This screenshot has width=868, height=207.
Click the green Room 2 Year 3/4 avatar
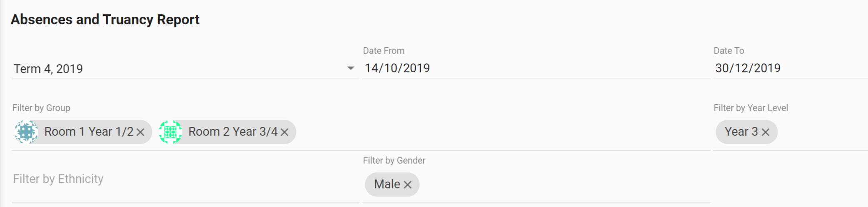[170, 132]
